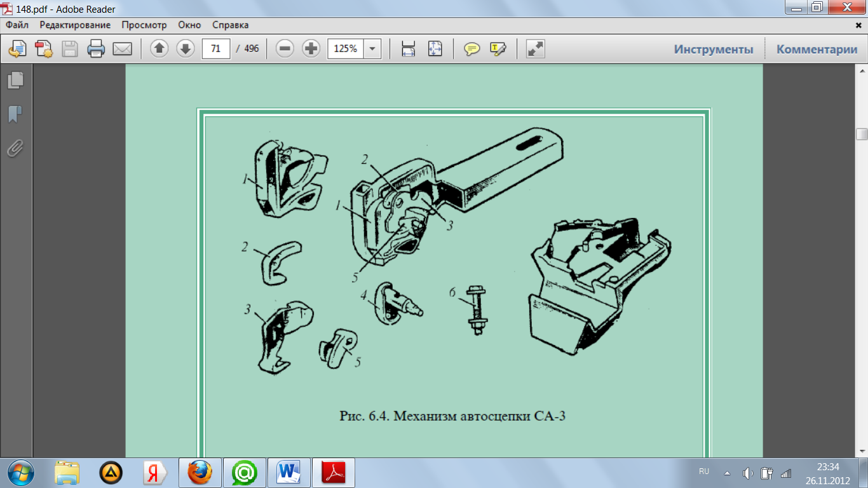This screenshot has height=488, width=868.
Task: Save the file with the floppy disk icon
Action: (69, 49)
